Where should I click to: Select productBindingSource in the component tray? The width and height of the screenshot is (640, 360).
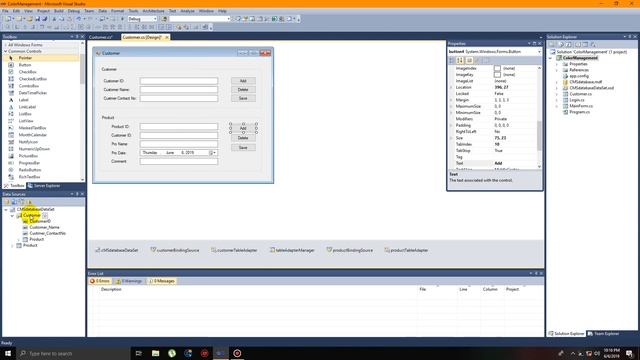(350, 250)
